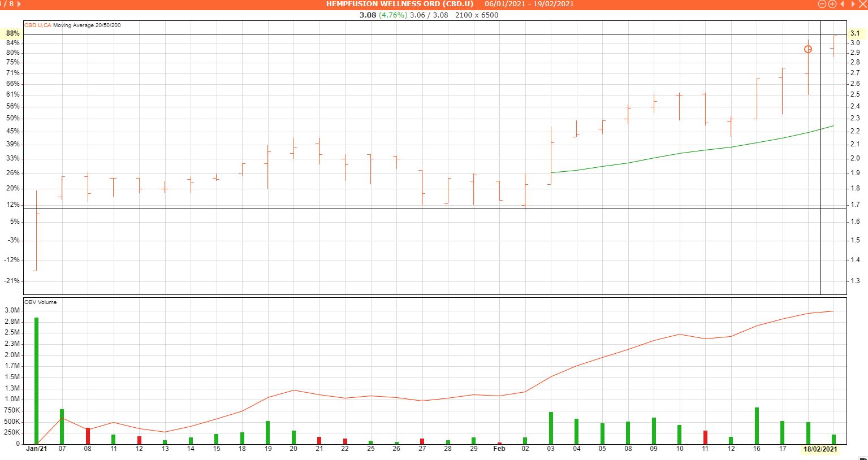The image size is (868, 460).
Task: Click the 06/01/2021 - 19/02/2021 date range
Action: click(x=529, y=4)
